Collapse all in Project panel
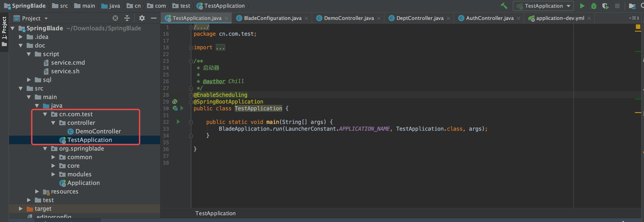 [127, 18]
